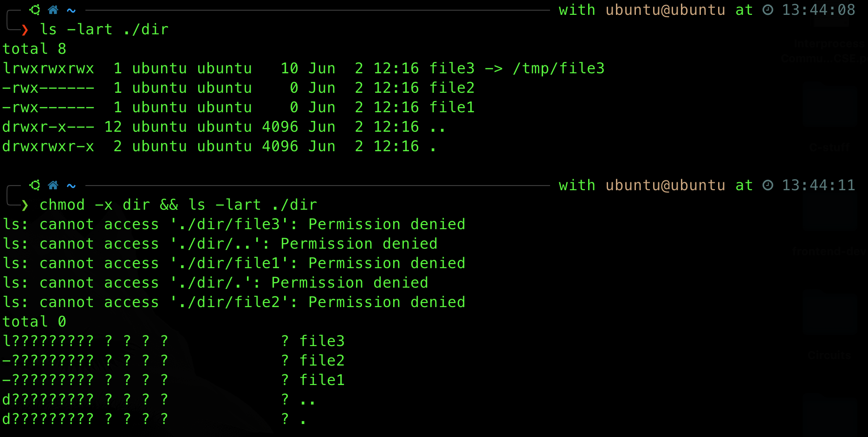Click file2 in the question-mark listing
The width and height of the screenshot is (868, 437).
pos(322,360)
